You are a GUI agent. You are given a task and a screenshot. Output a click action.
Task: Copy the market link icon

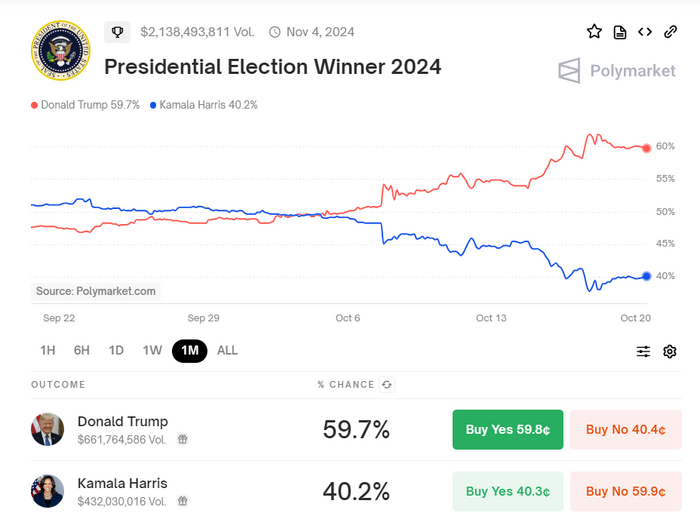click(670, 32)
